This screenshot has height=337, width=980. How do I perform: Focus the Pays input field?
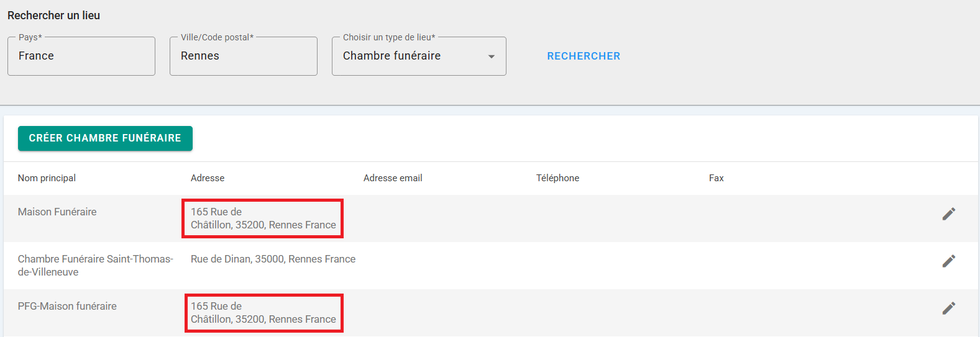tap(81, 56)
